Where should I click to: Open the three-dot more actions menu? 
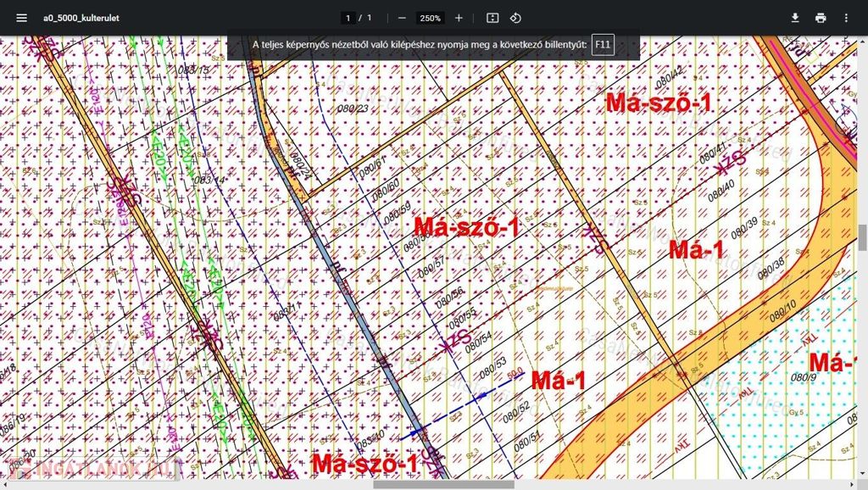click(x=846, y=18)
